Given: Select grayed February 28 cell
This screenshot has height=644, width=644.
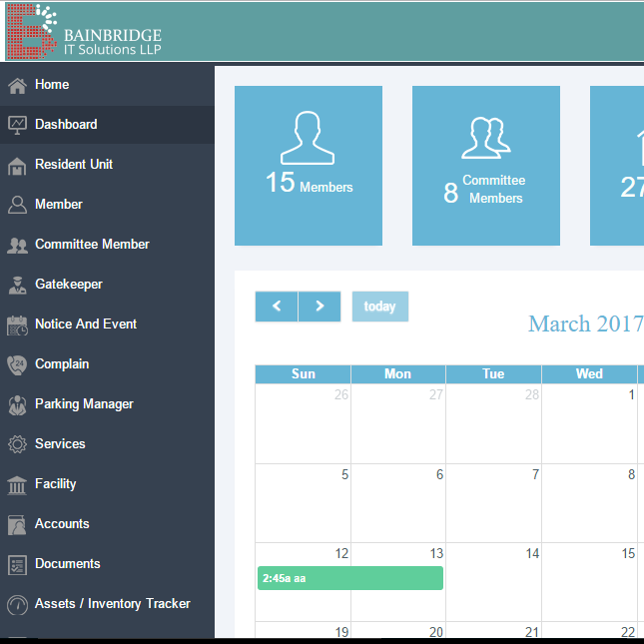Looking at the screenshot, I should pos(493,424).
